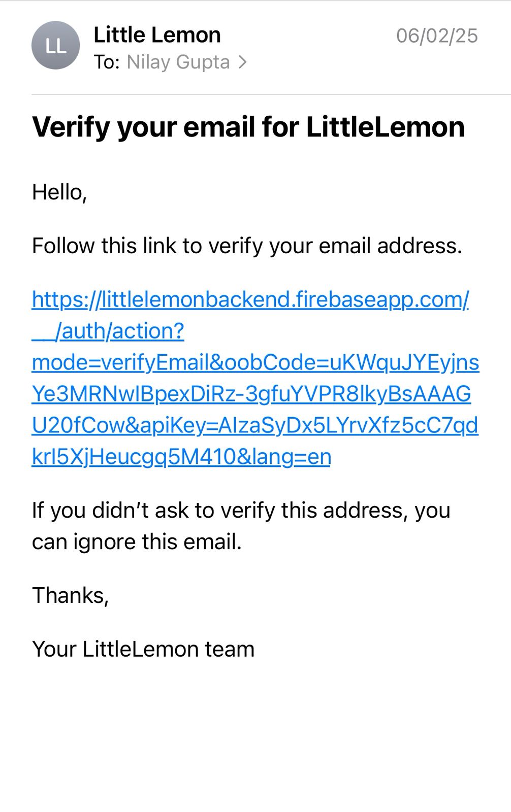Click the 'Hello,' greeting text
511x812 pixels.
[x=59, y=193]
